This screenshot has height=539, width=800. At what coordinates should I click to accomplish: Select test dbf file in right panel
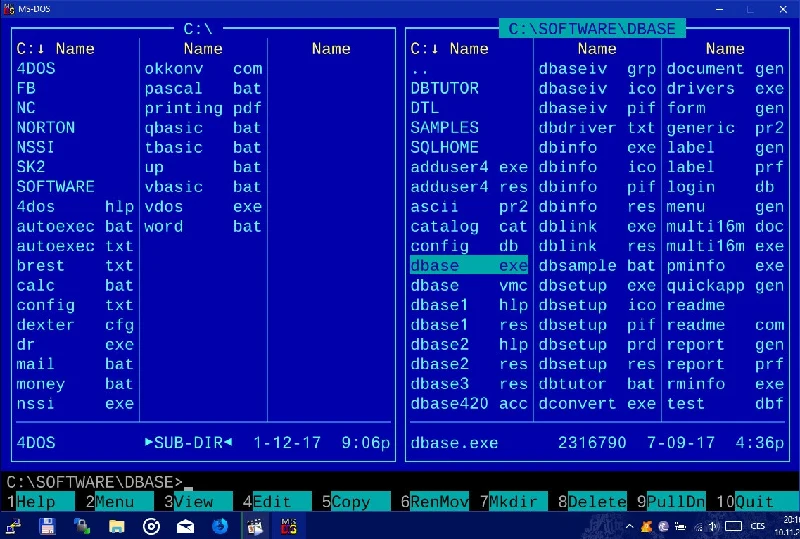[x=725, y=404]
